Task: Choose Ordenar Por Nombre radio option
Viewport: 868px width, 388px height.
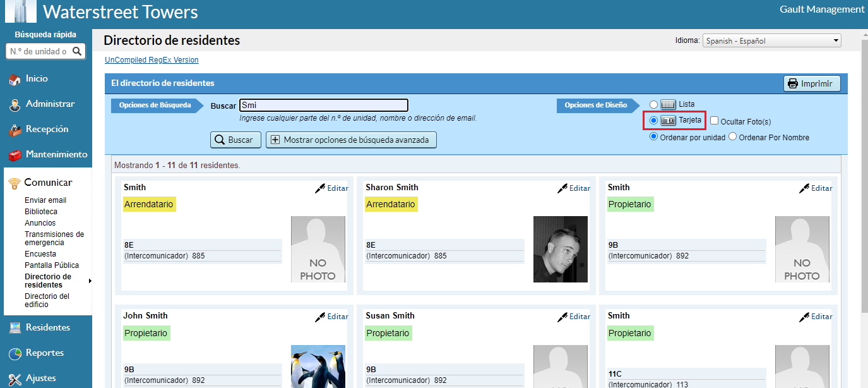Action: (732, 136)
